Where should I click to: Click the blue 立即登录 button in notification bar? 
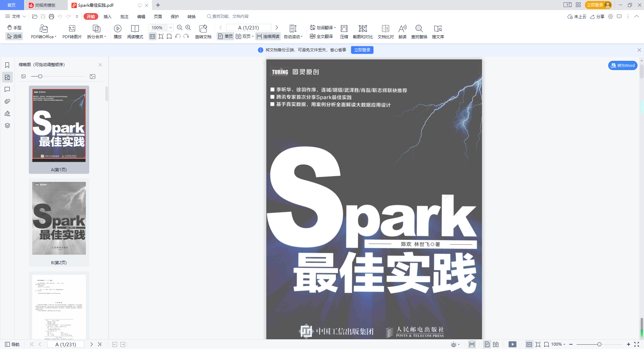(x=362, y=50)
